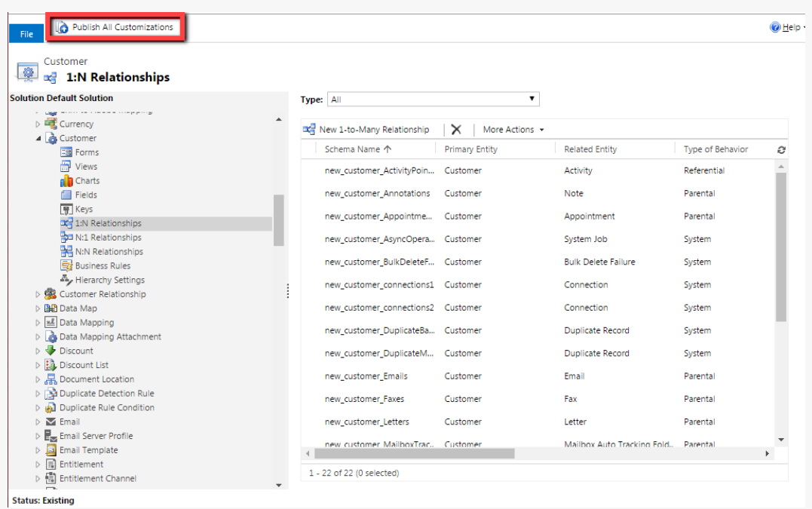
Task: Click the Forms icon under Customer
Action: tap(66, 152)
